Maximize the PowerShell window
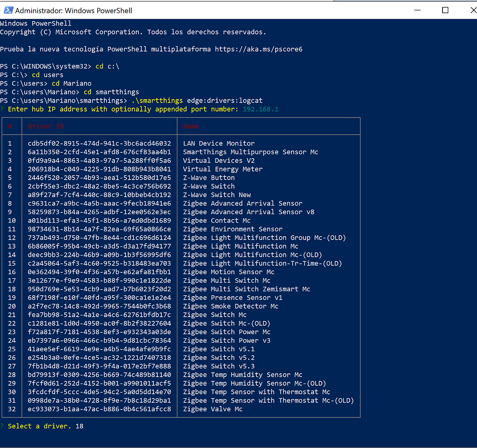The image size is (477, 448). click(x=445, y=10)
